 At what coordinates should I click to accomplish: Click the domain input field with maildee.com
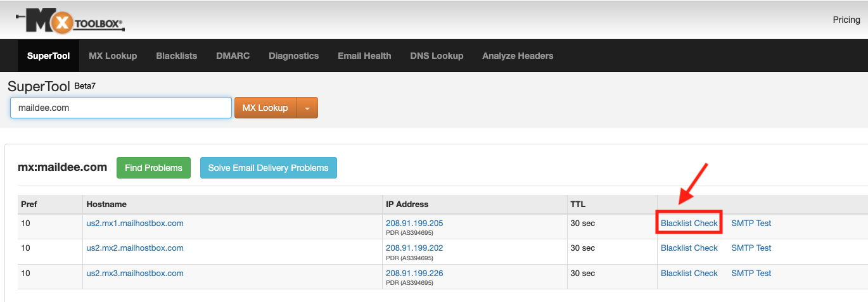click(121, 108)
